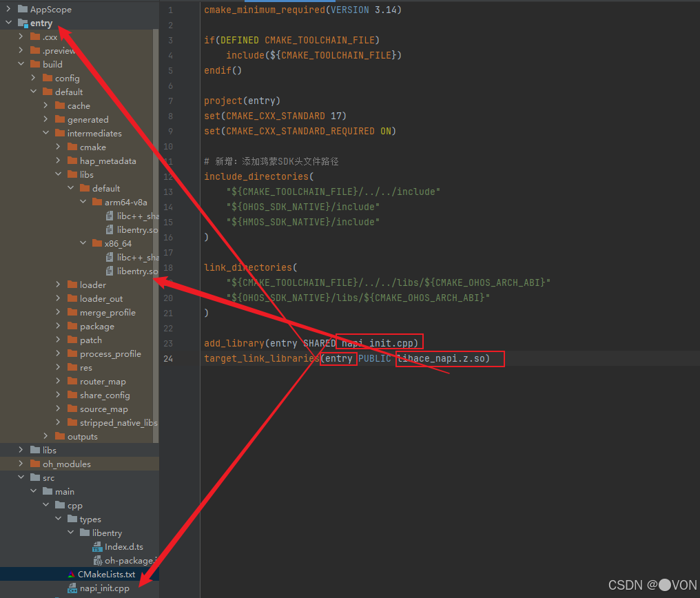Viewport: 700px width, 598px height.
Task: Collapse the intermediates folder
Action: tap(46, 132)
